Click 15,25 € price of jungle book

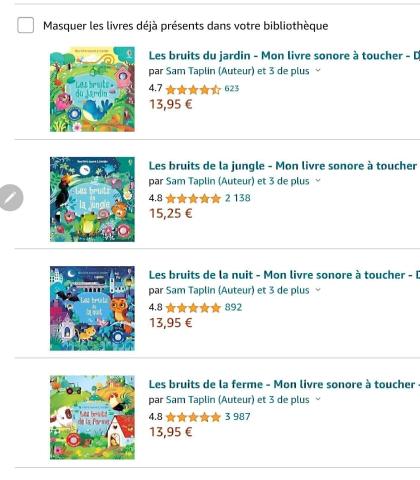point(171,213)
